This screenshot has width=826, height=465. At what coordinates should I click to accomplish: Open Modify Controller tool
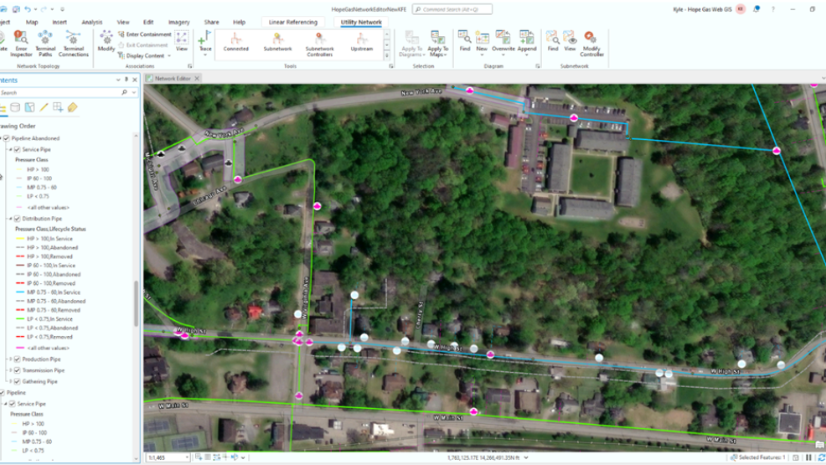(x=591, y=43)
